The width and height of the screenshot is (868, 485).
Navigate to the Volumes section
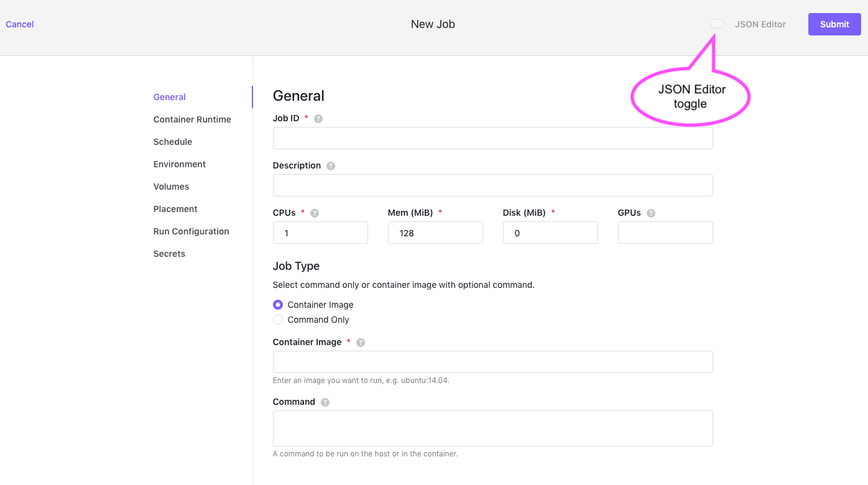pos(171,187)
